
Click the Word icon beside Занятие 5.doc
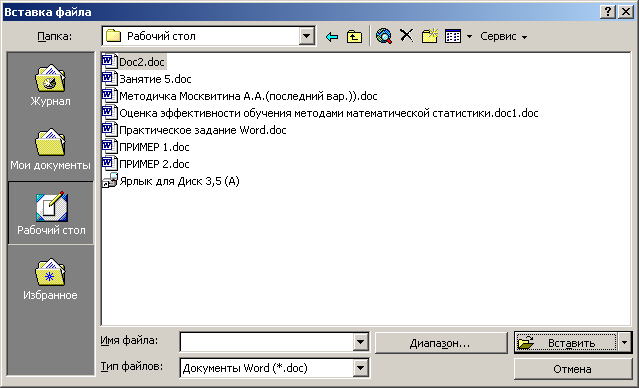coord(109,78)
